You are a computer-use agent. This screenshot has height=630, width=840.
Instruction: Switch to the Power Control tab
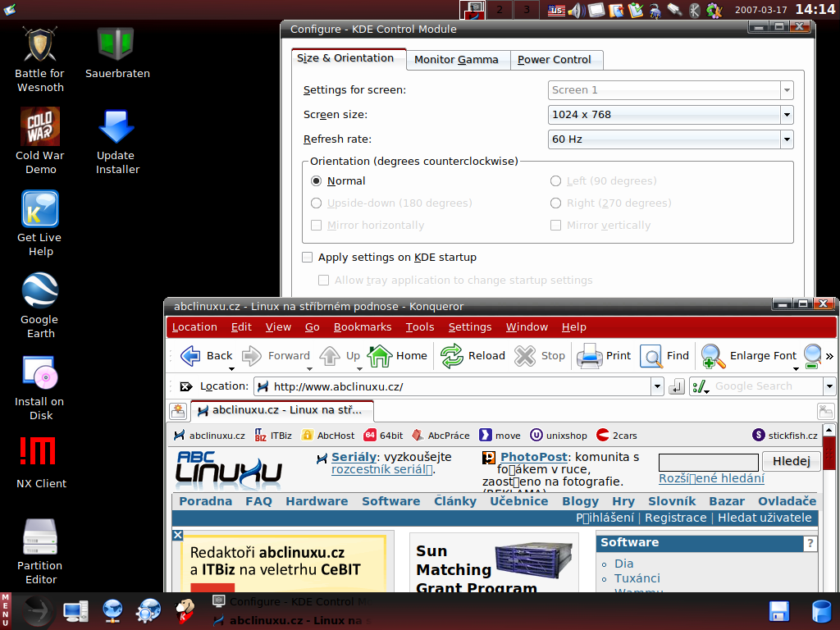coord(554,59)
